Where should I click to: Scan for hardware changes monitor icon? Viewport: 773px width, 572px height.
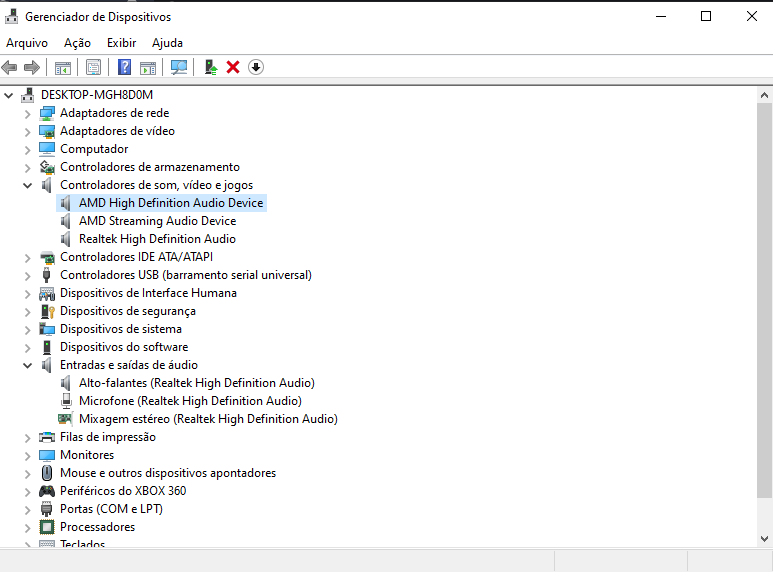click(179, 67)
